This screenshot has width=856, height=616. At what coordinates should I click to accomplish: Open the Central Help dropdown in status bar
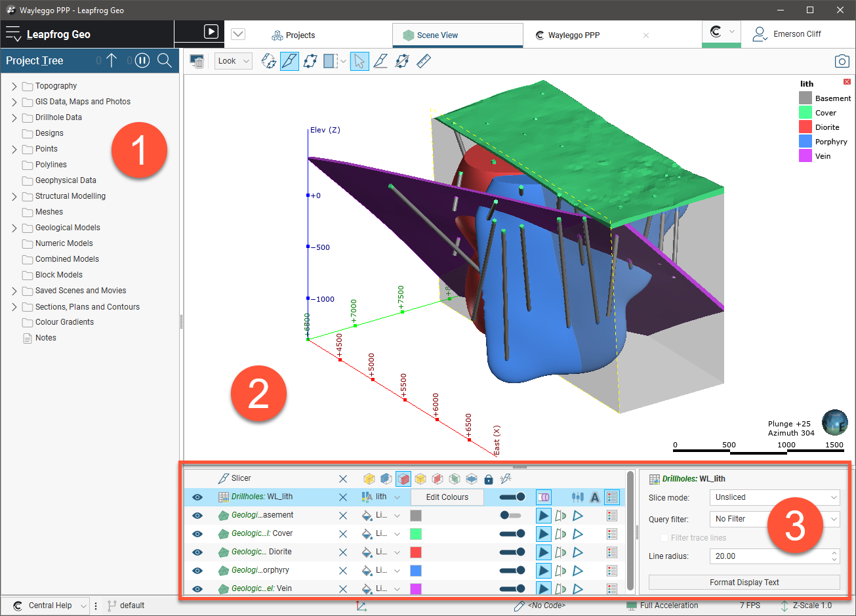point(83,606)
